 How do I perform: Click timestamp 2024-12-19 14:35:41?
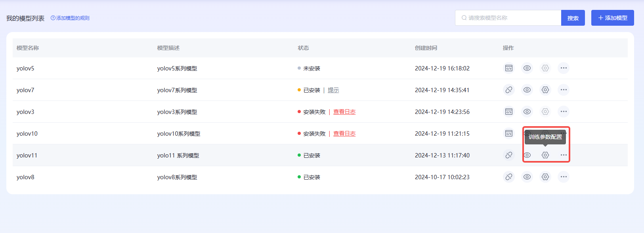pos(442,90)
